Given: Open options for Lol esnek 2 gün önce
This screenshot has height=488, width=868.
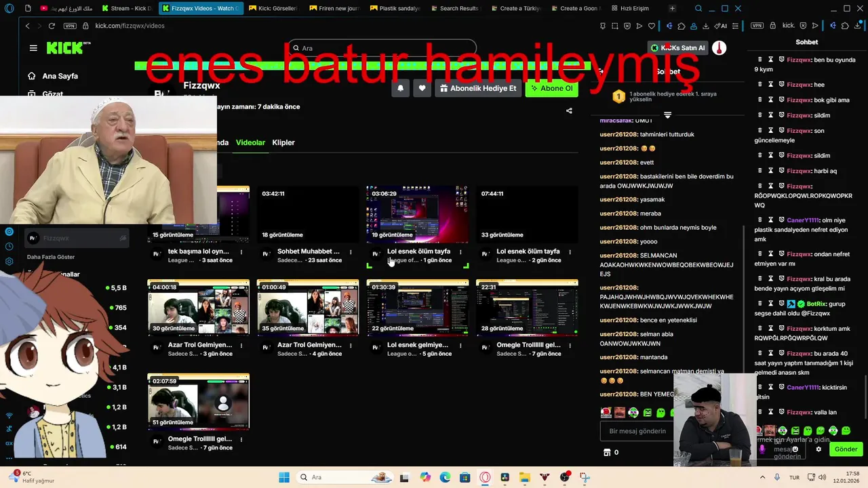Looking at the screenshot, I should tap(569, 252).
